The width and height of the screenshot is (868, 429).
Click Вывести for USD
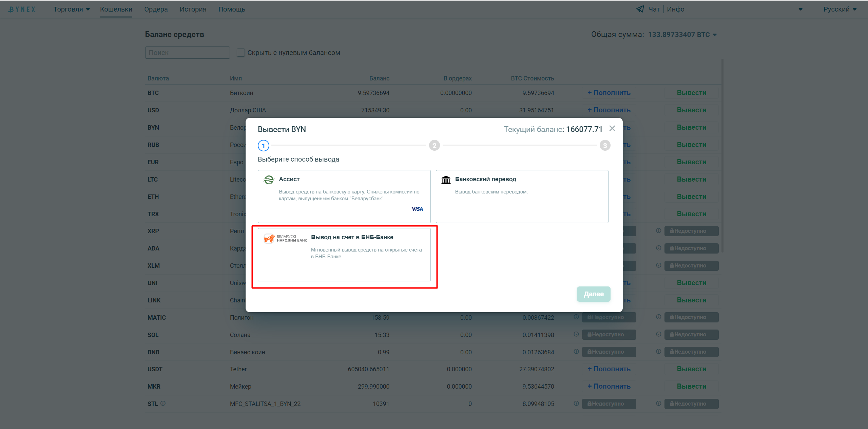coord(691,110)
